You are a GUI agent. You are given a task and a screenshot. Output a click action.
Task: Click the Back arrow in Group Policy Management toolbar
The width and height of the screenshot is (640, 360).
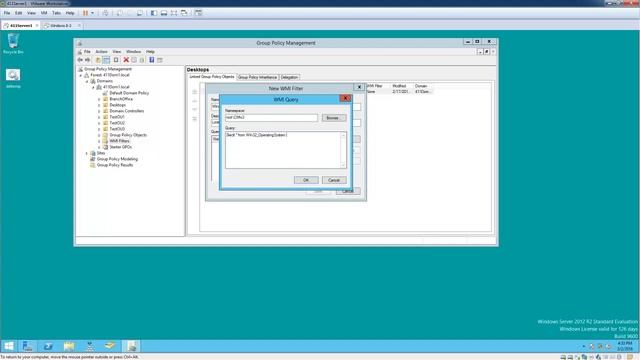click(80, 60)
